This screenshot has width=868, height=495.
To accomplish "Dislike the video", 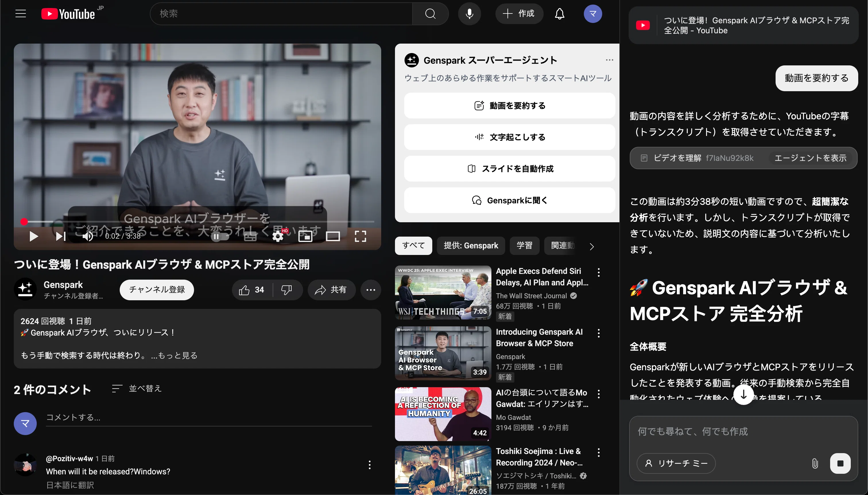I will tap(286, 290).
